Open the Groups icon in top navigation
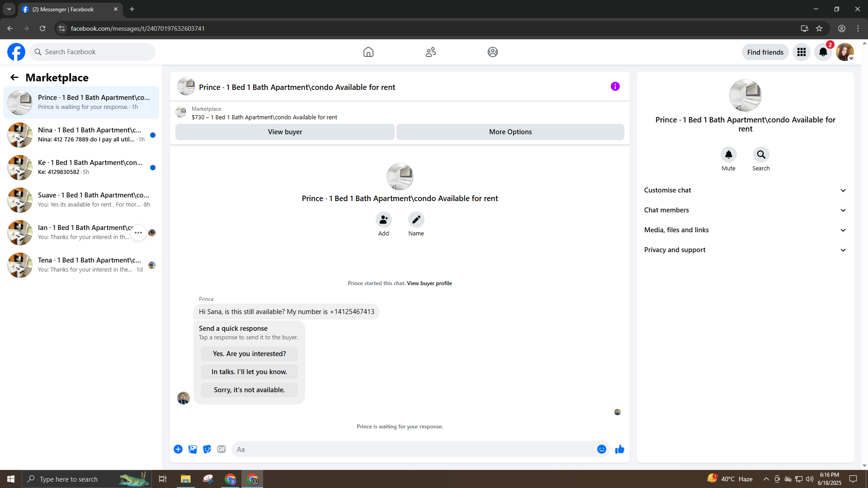The image size is (868, 488). [x=493, y=52]
